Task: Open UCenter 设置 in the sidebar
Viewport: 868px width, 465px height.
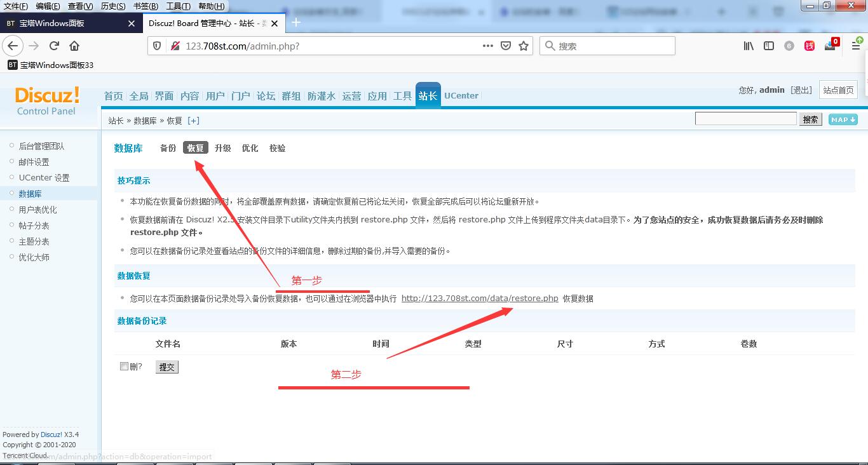Action: 44,178
